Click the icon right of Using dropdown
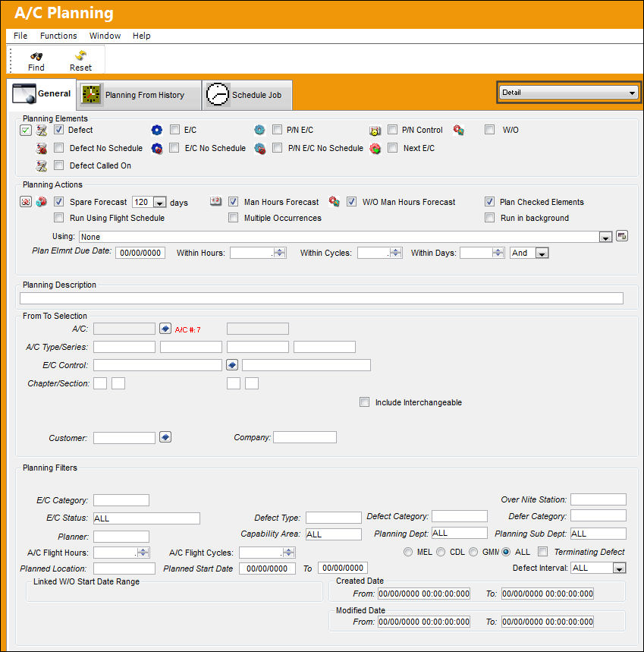Viewport: 644px width, 652px height. (621, 236)
